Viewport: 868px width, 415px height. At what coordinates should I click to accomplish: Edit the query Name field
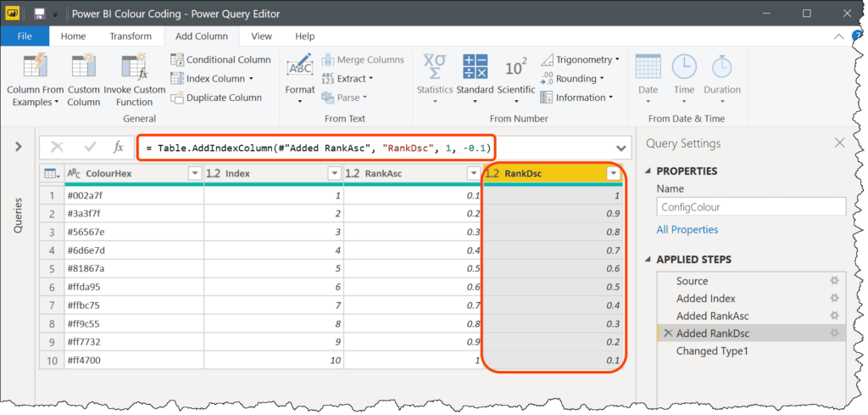click(751, 207)
